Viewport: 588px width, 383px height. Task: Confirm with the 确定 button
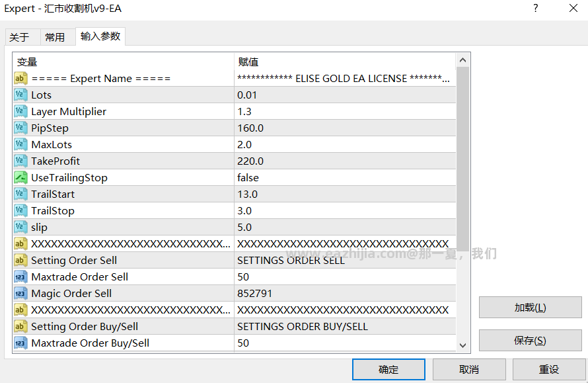(388, 370)
